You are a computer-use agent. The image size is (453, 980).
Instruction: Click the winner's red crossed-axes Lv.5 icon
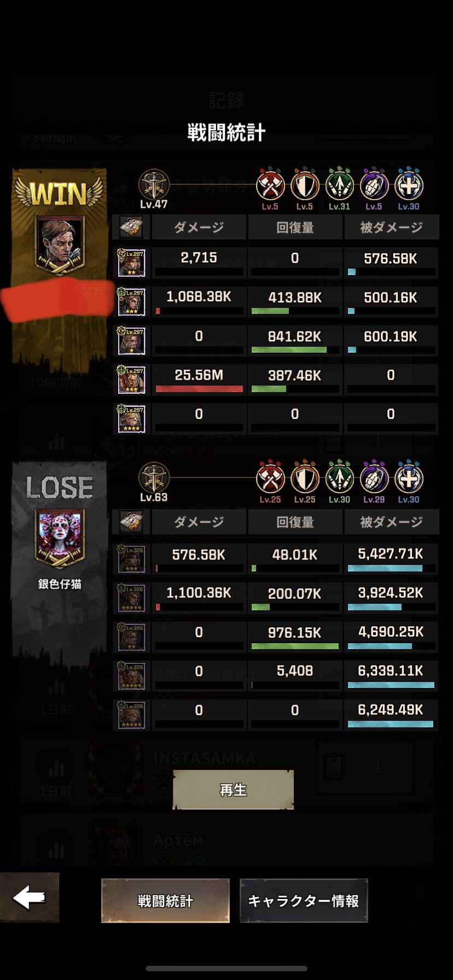coord(270,186)
